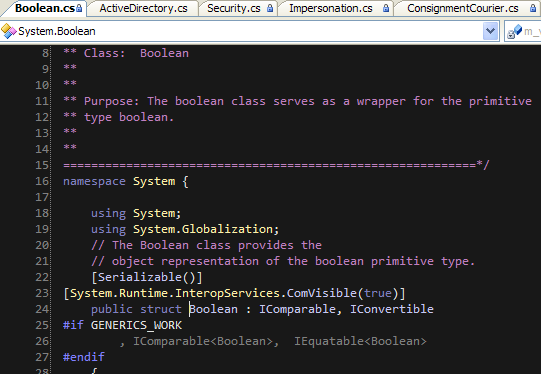This screenshot has width=541, height=374.
Task: Click 'Class: Boolean' comment on line 8
Action: (136, 53)
